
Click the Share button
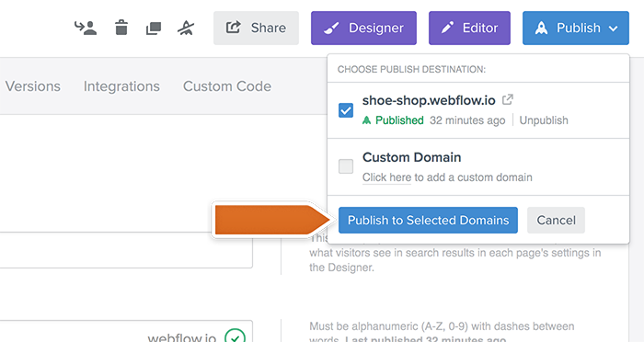pos(256,28)
